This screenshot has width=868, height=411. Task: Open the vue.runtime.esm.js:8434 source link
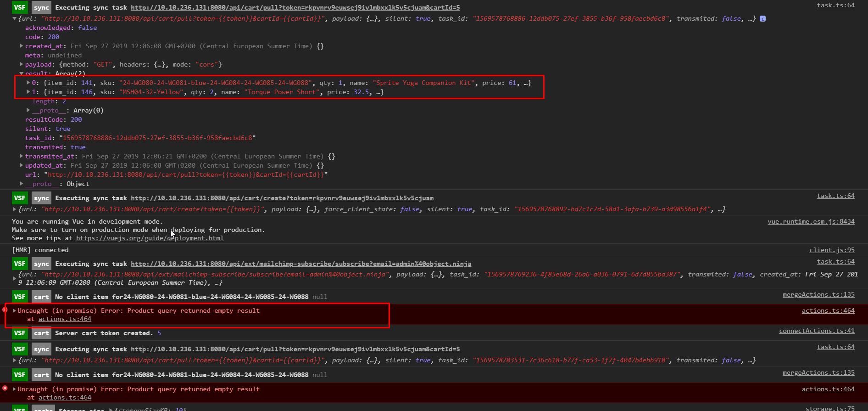811,221
